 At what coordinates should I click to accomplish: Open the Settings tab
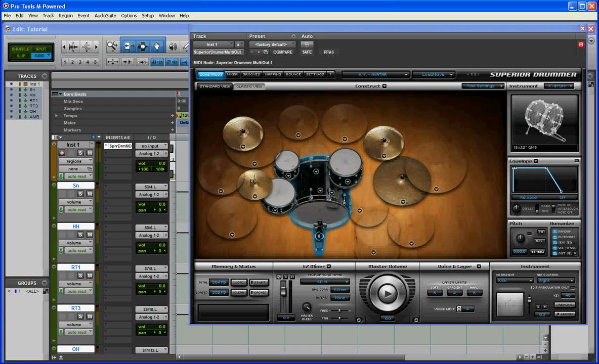(315, 74)
